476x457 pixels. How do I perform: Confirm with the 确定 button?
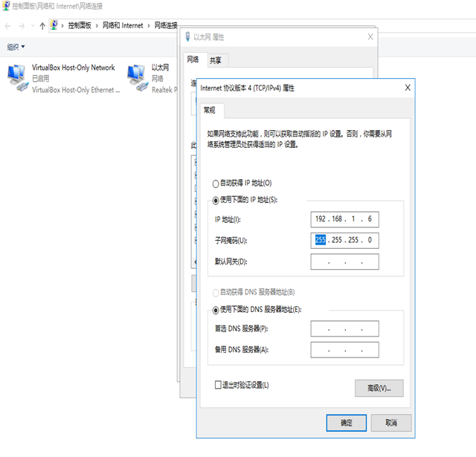[x=347, y=423]
